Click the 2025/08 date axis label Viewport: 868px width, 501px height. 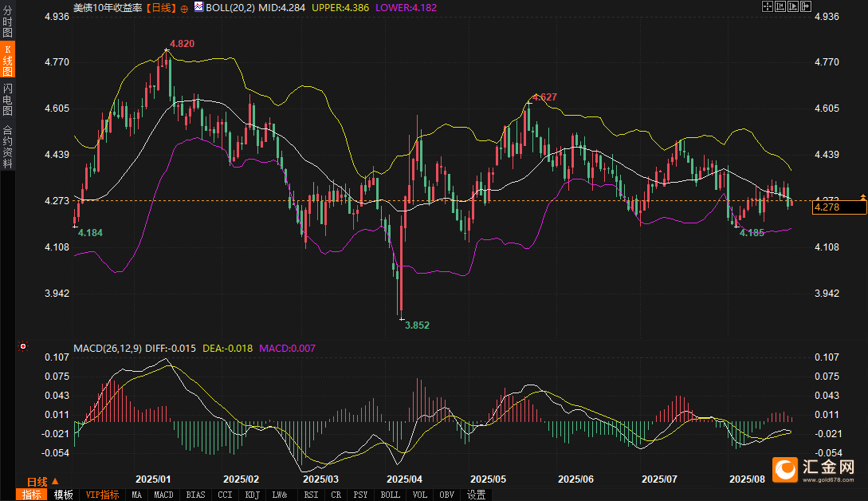click(x=748, y=479)
